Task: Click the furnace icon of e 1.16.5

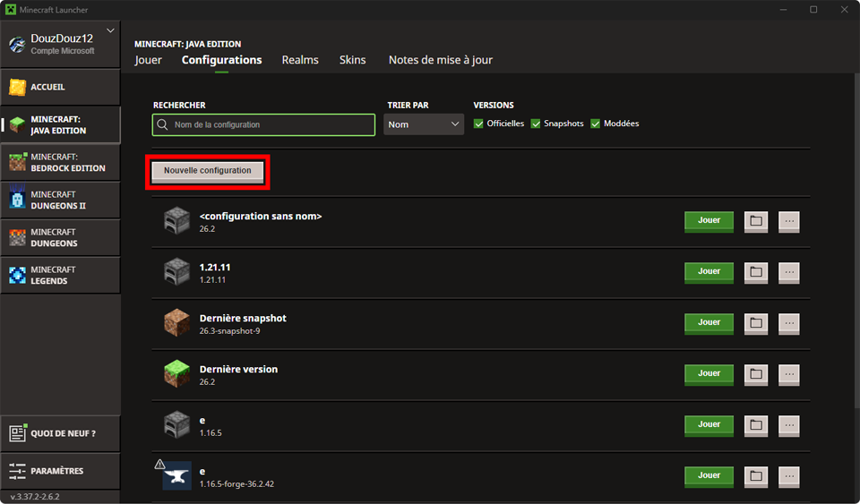Action: click(176, 424)
